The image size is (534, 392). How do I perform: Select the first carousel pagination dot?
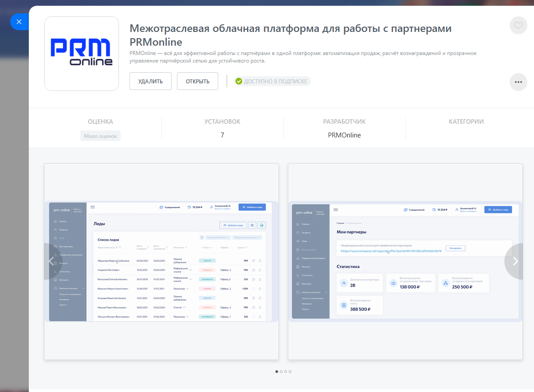click(277, 372)
